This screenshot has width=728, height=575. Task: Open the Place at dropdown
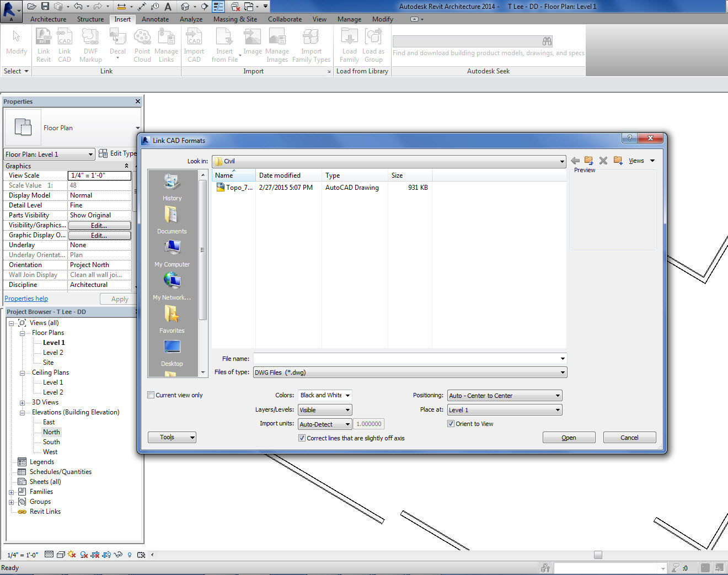[x=505, y=410]
